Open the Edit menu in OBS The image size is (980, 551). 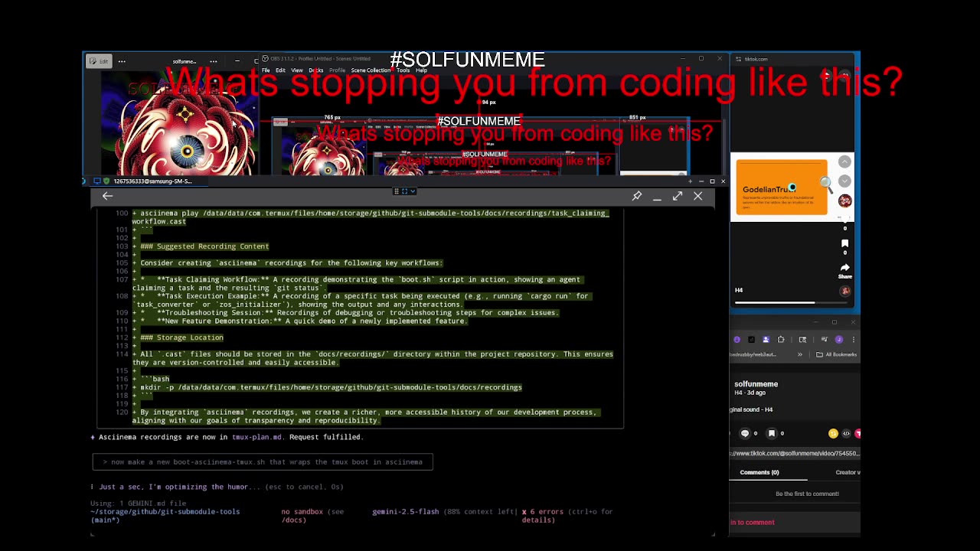(x=280, y=70)
